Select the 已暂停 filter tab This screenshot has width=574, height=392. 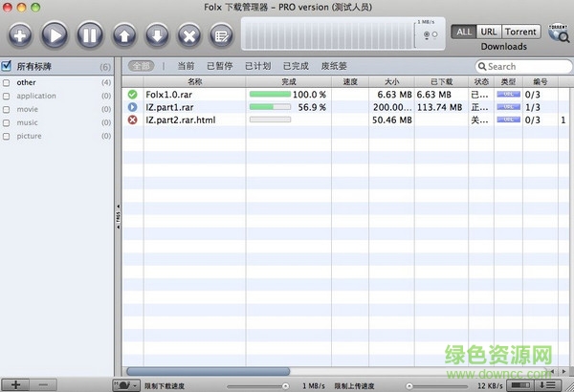pos(220,66)
